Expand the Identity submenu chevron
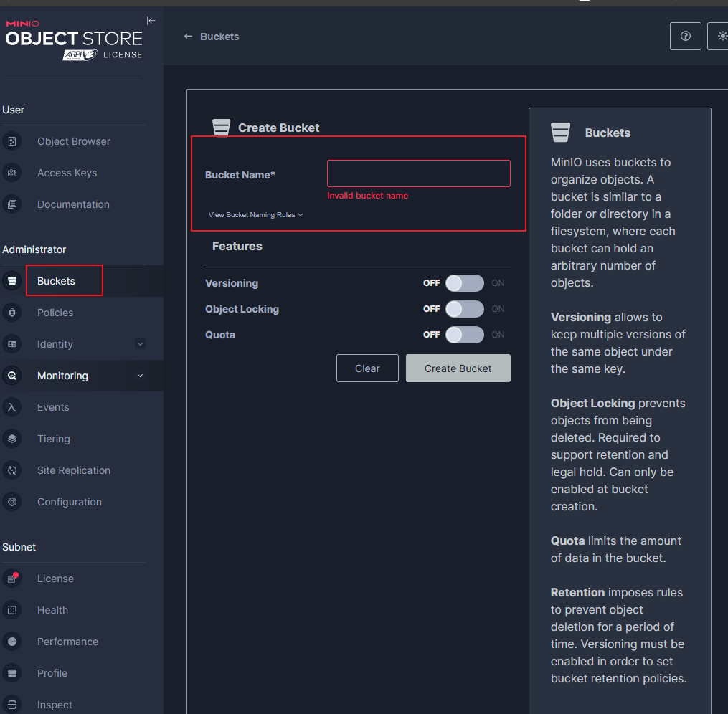 pos(140,344)
